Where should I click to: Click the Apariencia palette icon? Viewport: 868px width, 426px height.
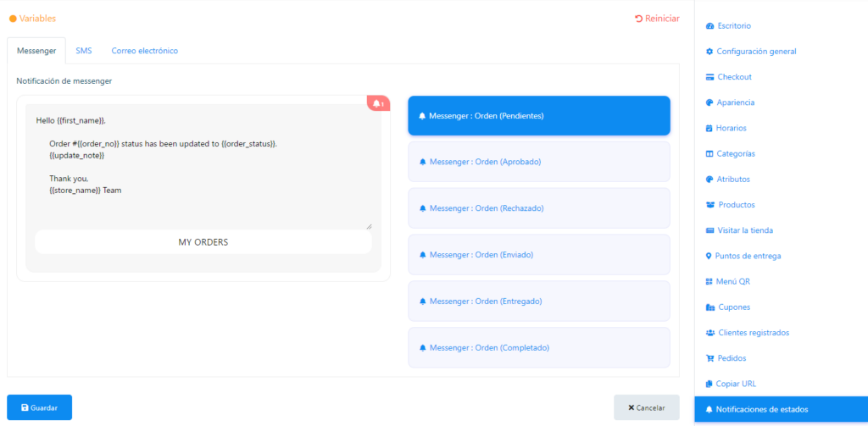pos(709,103)
